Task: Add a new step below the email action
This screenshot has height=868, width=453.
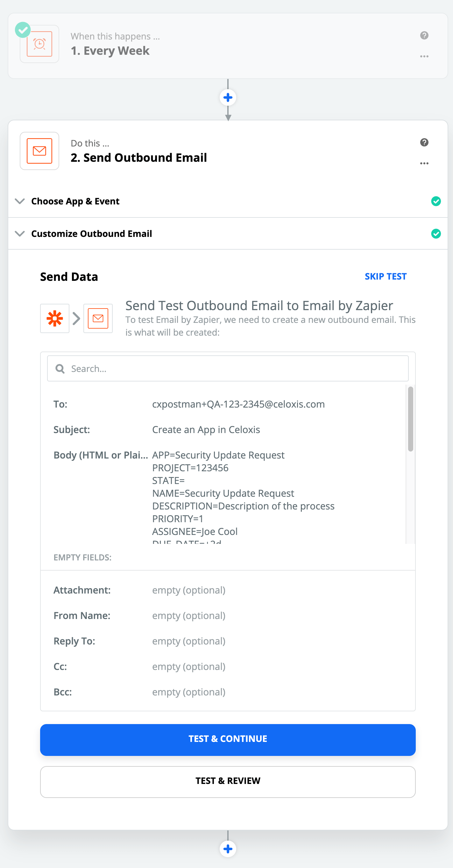Action: click(228, 849)
